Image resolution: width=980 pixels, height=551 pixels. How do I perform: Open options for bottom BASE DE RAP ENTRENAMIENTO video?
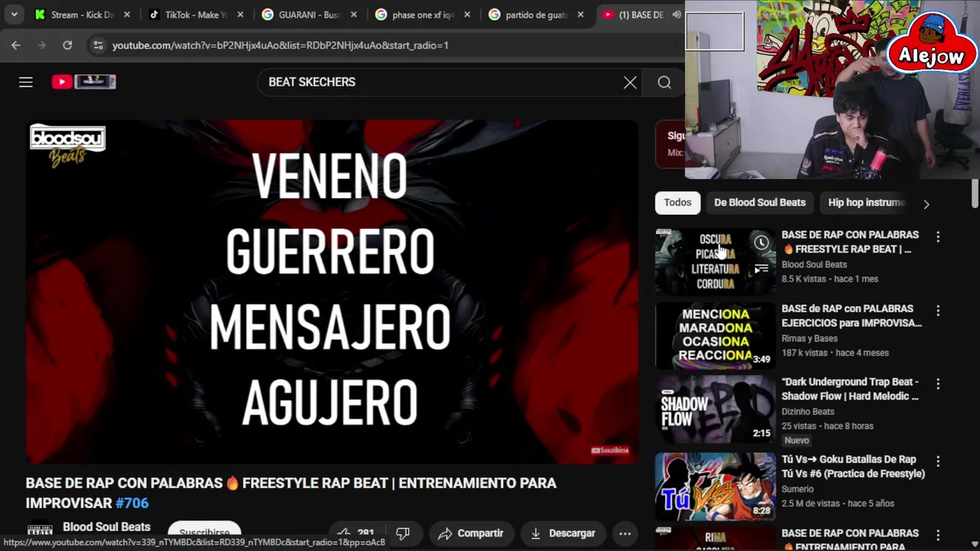tap(938, 536)
